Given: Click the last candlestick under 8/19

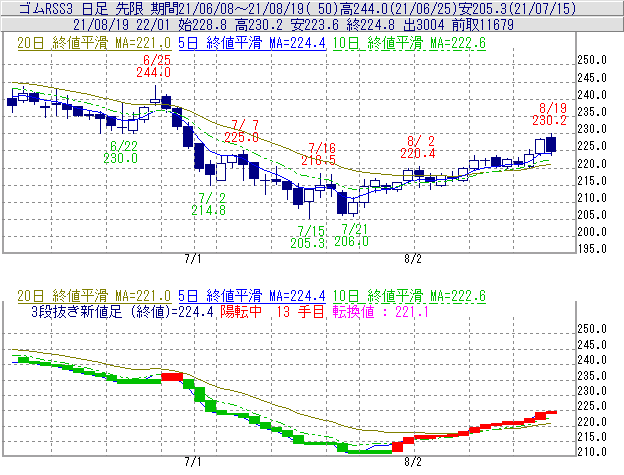Looking at the screenshot, I should 551,144.
